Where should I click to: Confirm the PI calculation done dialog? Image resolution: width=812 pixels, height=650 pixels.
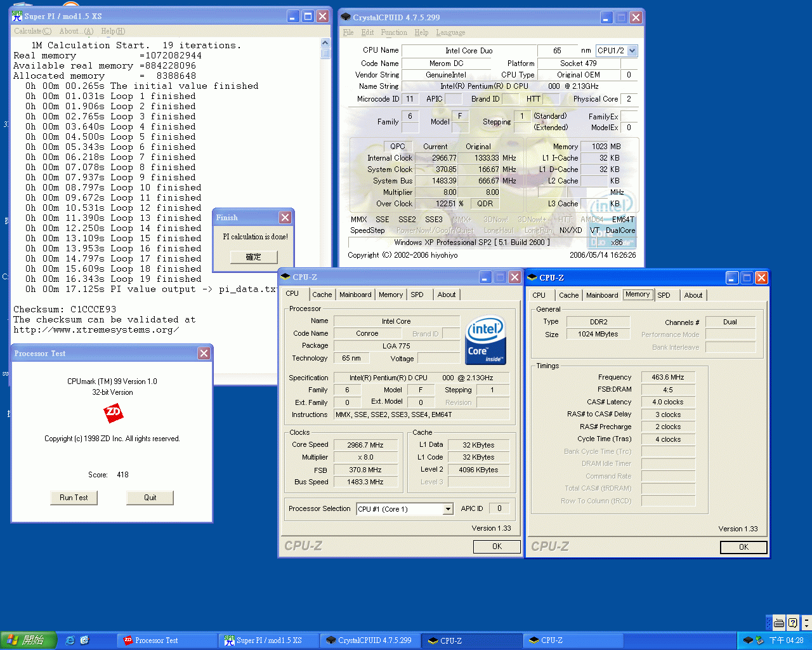pyautogui.click(x=254, y=257)
